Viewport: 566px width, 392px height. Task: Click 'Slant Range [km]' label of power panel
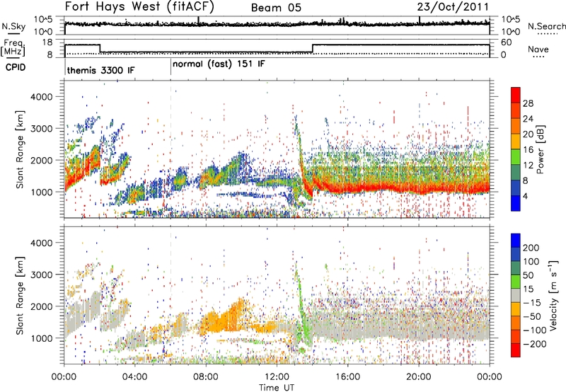20,149
